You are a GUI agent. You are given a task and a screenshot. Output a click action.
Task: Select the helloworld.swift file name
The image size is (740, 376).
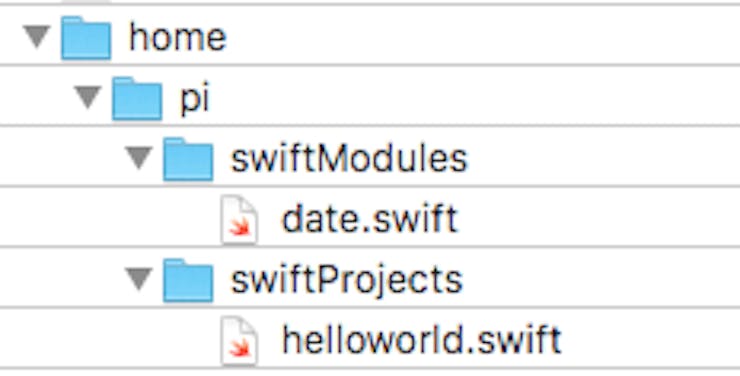click(422, 340)
